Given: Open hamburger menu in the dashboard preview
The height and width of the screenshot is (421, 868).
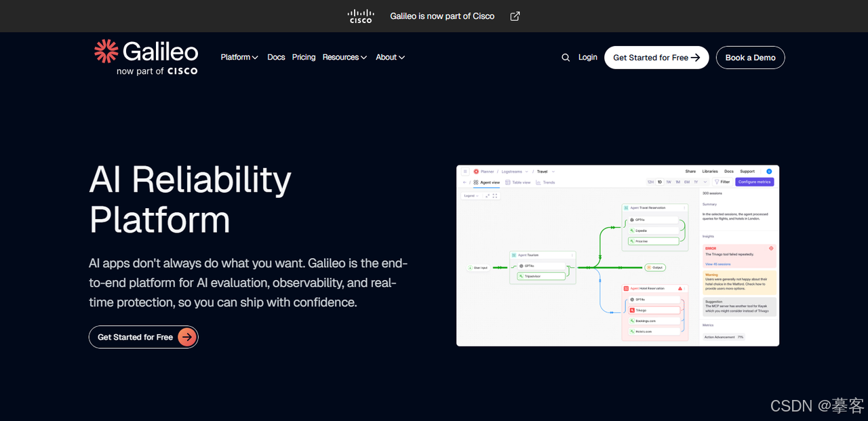Looking at the screenshot, I should (465, 172).
